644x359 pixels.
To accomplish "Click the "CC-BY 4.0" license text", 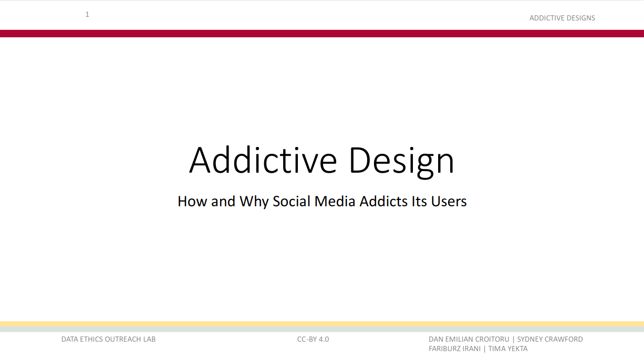I will [313, 339].
